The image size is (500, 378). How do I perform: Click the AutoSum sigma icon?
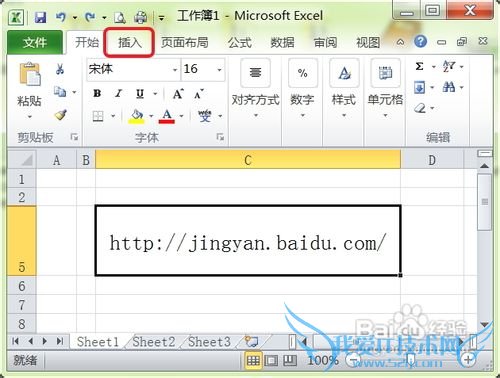419,67
